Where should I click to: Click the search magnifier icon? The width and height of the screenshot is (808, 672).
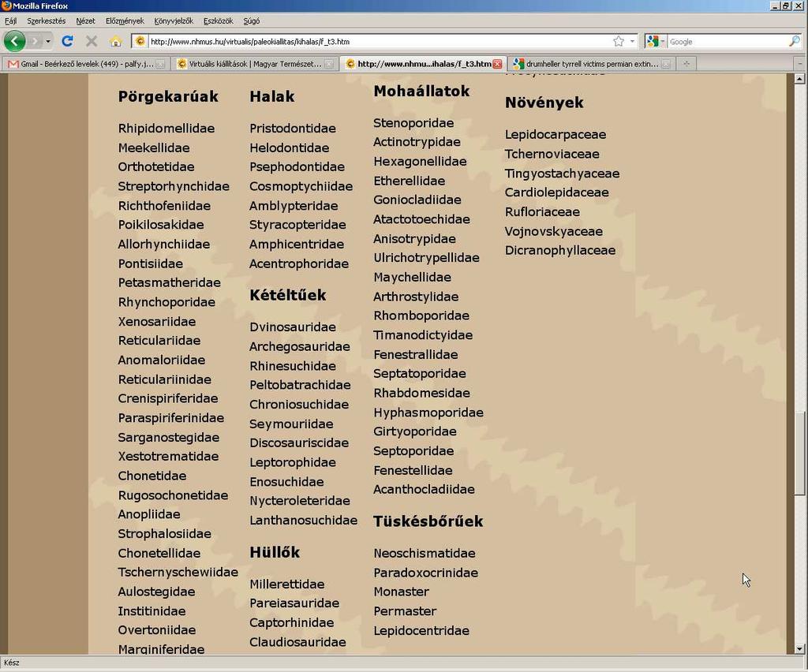(794, 41)
